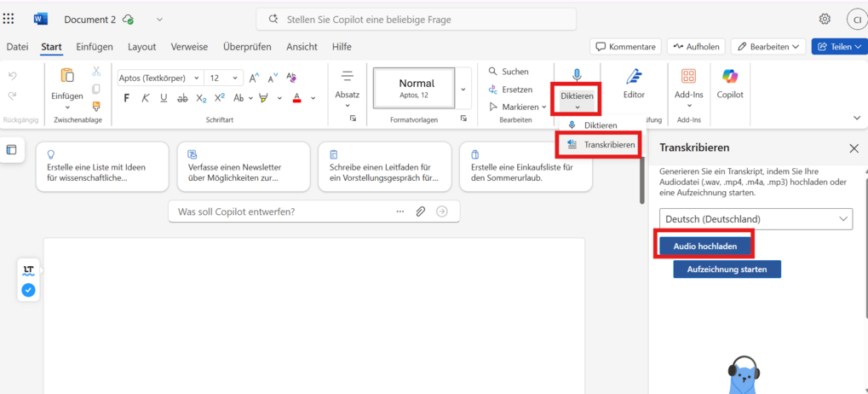Apply subscript X₂ formatting
The width and height of the screenshot is (868, 394).
click(x=202, y=98)
